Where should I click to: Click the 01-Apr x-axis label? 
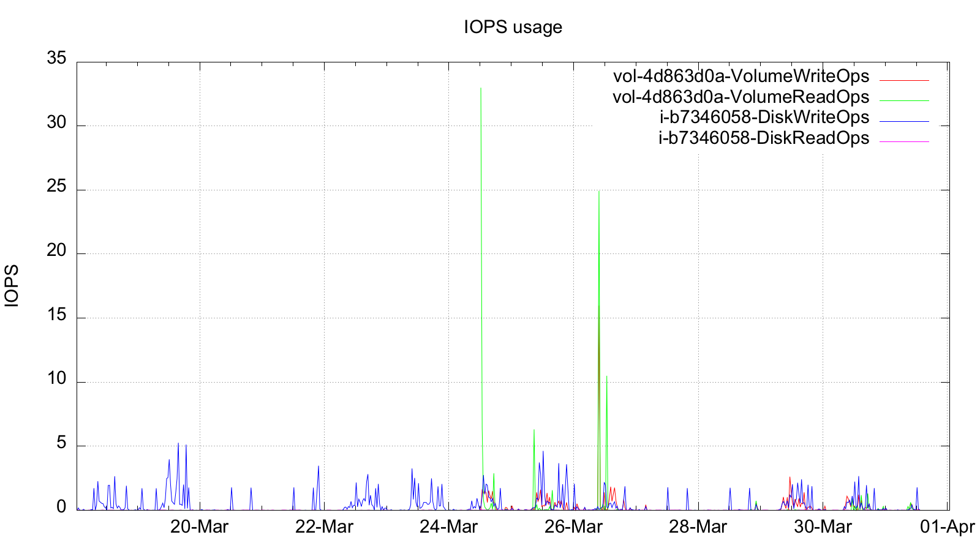pyautogui.click(x=946, y=527)
